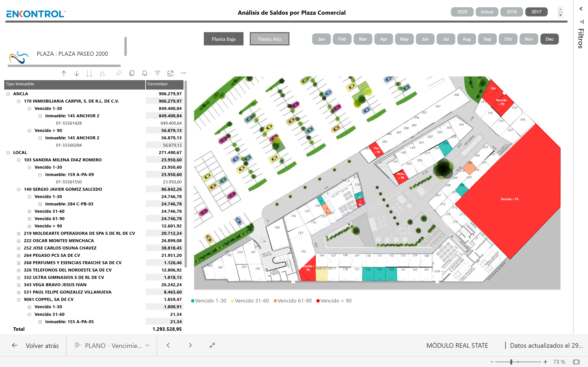Image resolution: width=588 pixels, height=367 pixels.
Task: Click the plaza wave logo image
Action: pos(19,58)
